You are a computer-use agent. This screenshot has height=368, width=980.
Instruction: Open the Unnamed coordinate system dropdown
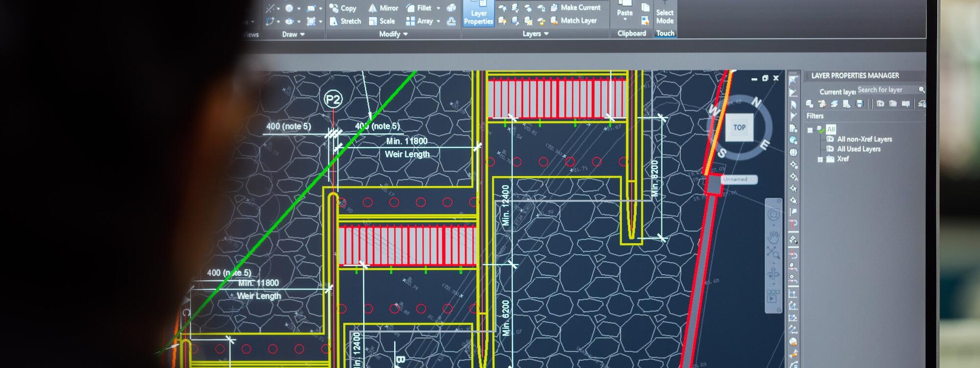[739, 180]
